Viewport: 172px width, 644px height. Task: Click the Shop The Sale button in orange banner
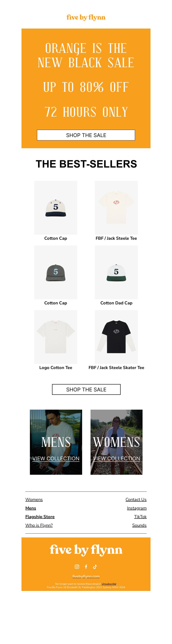coord(86,135)
